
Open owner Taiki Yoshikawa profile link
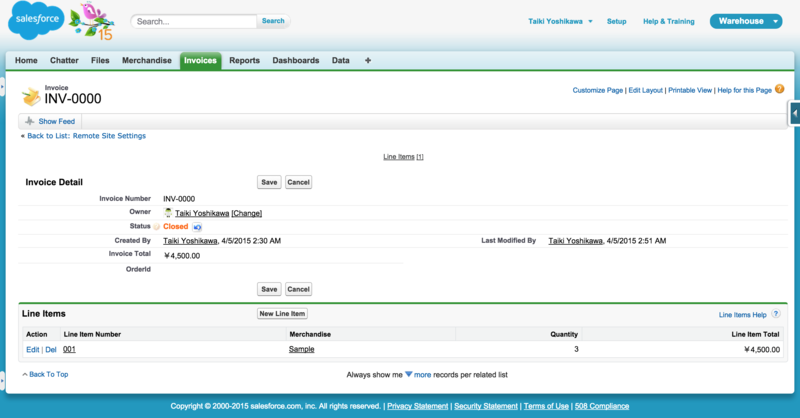point(202,213)
